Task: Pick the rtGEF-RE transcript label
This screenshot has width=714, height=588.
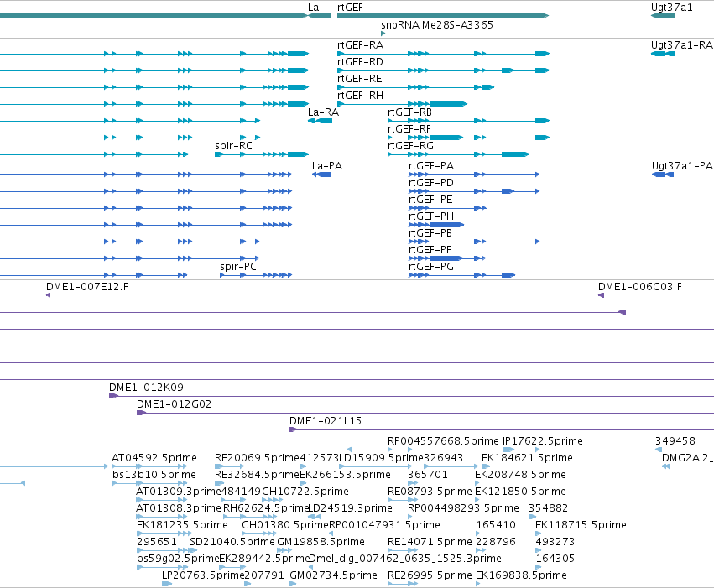Action: 359,79
